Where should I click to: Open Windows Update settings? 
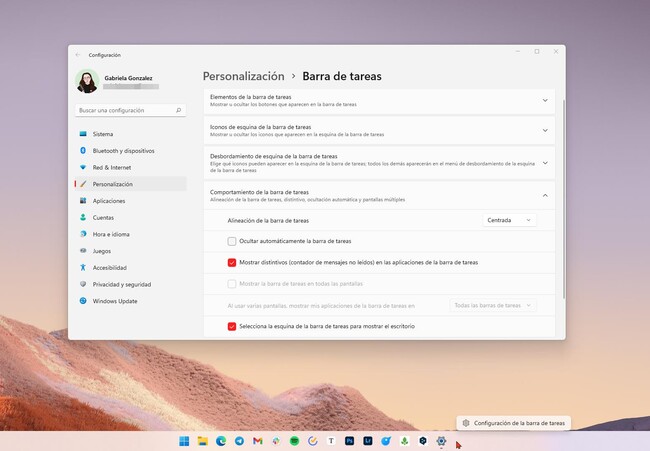[x=131, y=301]
